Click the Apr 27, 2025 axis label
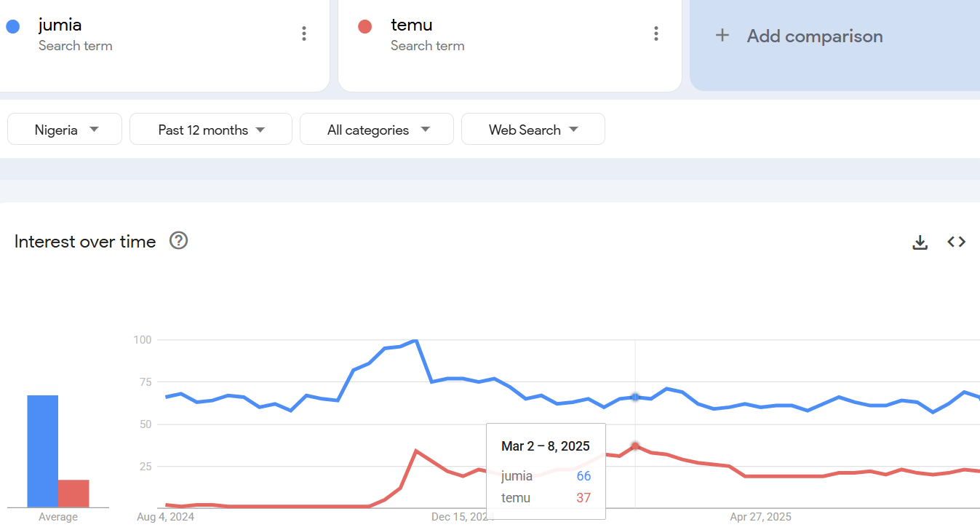This screenshot has width=980, height=530. point(760,517)
